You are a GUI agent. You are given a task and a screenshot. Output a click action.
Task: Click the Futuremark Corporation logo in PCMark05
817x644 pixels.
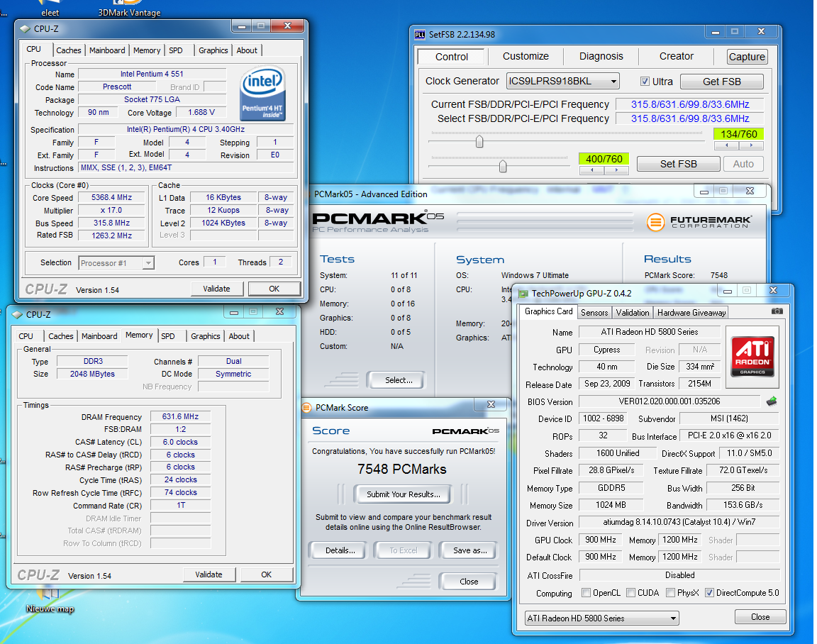point(699,222)
